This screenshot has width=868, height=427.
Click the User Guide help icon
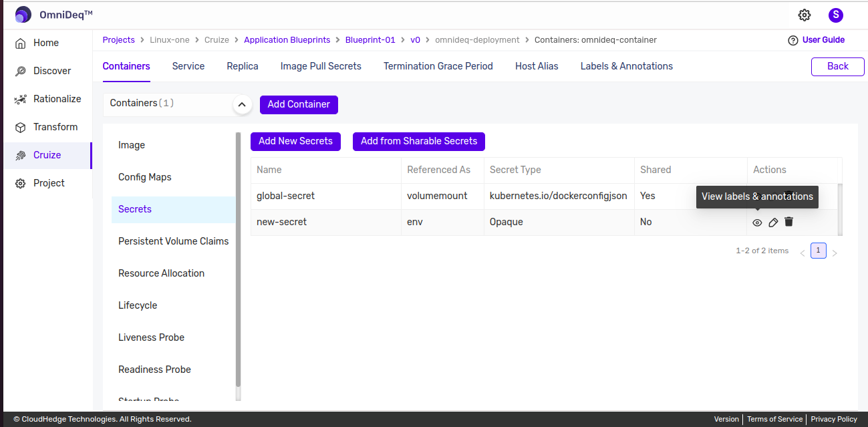[x=793, y=40]
